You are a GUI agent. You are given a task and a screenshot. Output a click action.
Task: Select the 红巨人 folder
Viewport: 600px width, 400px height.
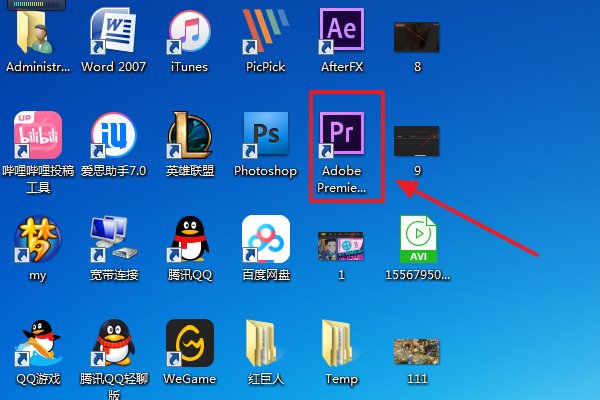tap(265, 344)
